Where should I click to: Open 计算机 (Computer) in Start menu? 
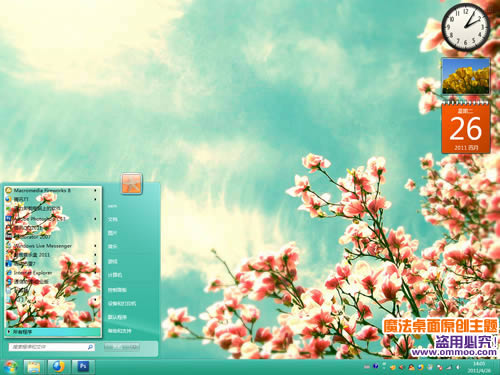pyautogui.click(x=115, y=275)
